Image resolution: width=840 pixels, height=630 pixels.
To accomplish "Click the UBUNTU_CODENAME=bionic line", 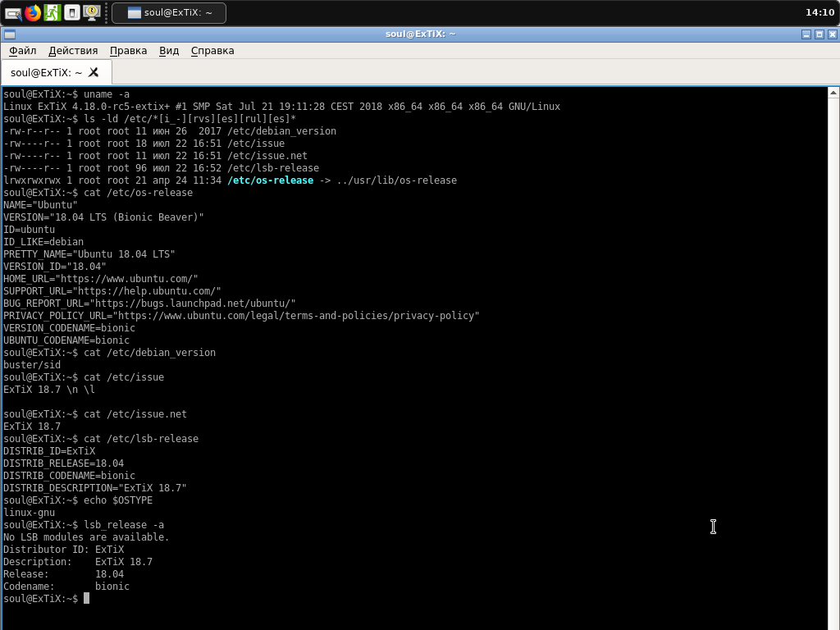I will click(x=66, y=340).
